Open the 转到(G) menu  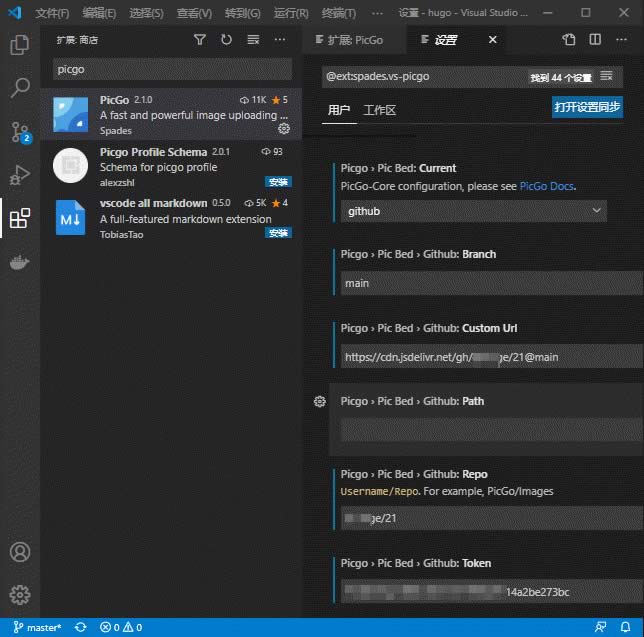[x=242, y=13]
